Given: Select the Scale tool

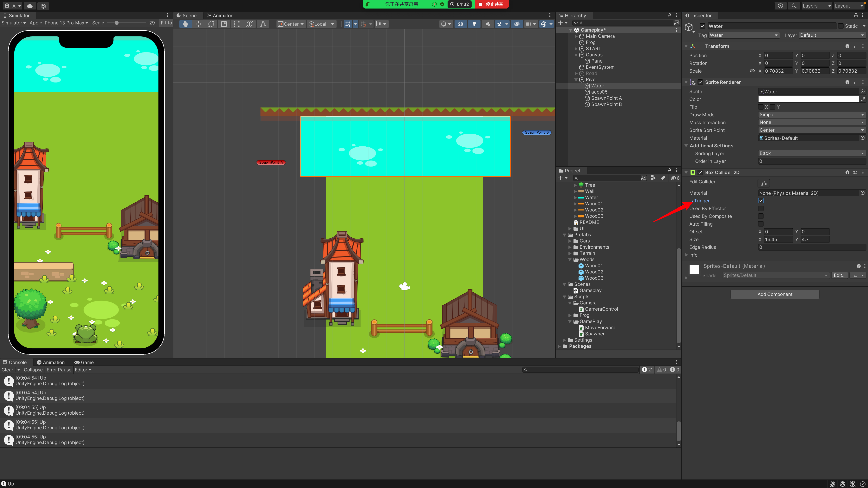Looking at the screenshot, I should 224,24.
